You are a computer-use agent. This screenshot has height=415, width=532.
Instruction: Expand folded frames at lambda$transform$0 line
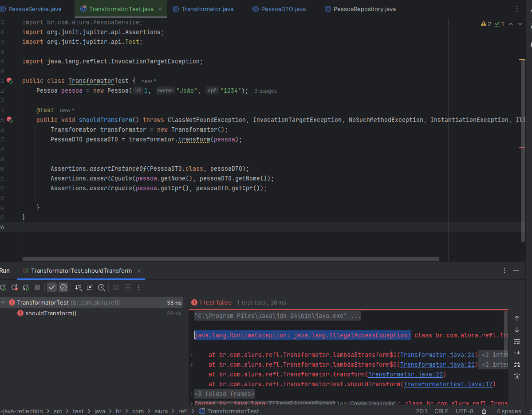pyautogui.click(x=192, y=365)
